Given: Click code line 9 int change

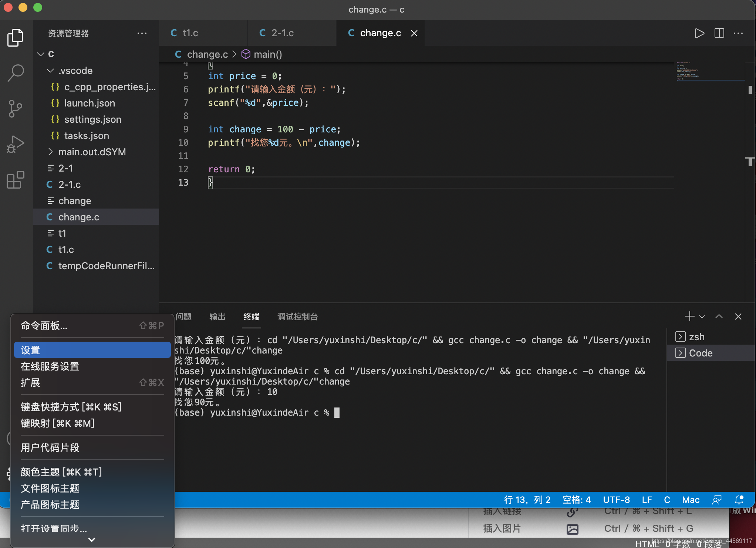Looking at the screenshot, I should (274, 129).
